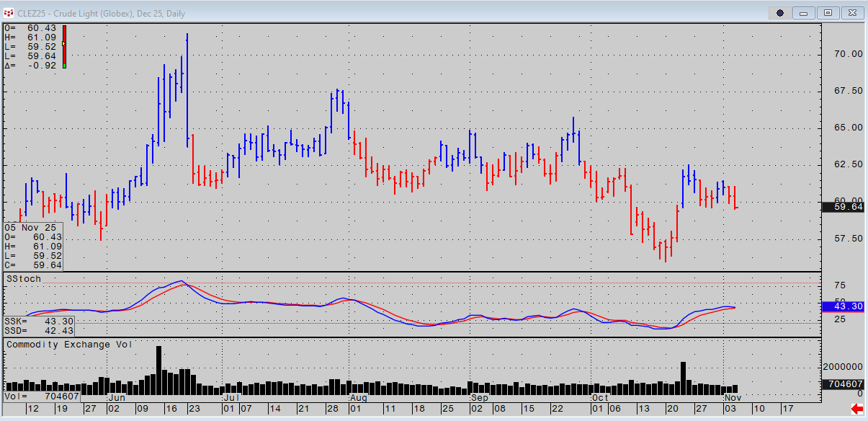Viewport: 868px width, 421px height.
Task: Click the 67.50 price scale label
Action: tap(849, 91)
